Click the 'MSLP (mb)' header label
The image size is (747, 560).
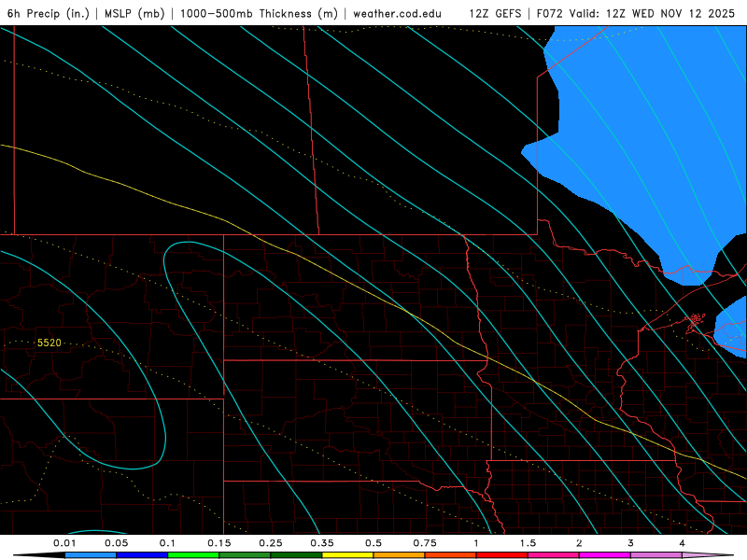(134, 13)
